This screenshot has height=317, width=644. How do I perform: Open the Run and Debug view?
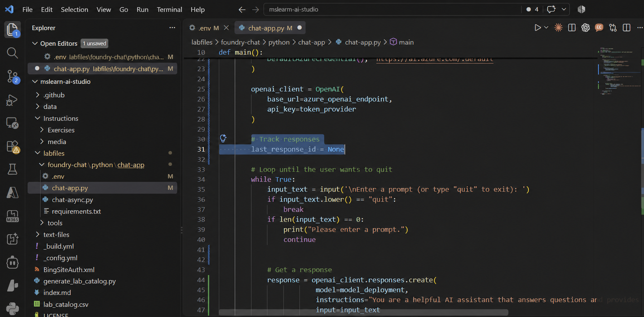pyautogui.click(x=12, y=100)
